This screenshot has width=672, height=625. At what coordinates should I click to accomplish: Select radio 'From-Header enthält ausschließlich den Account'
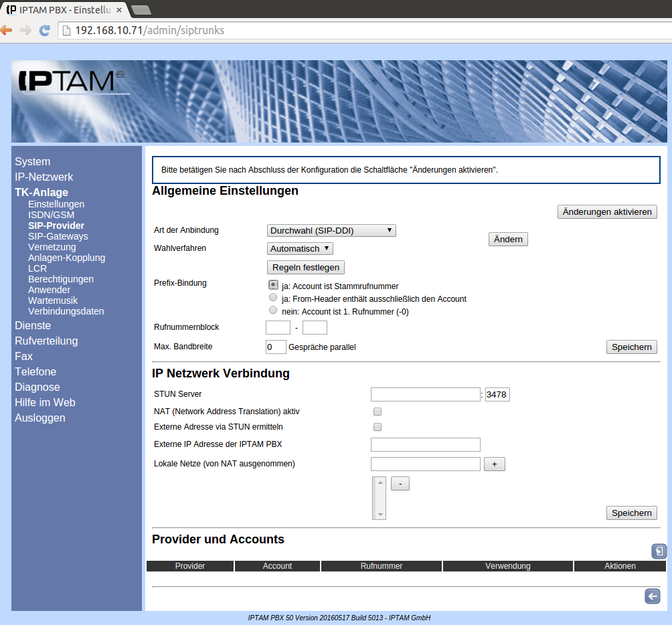click(273, 298)
